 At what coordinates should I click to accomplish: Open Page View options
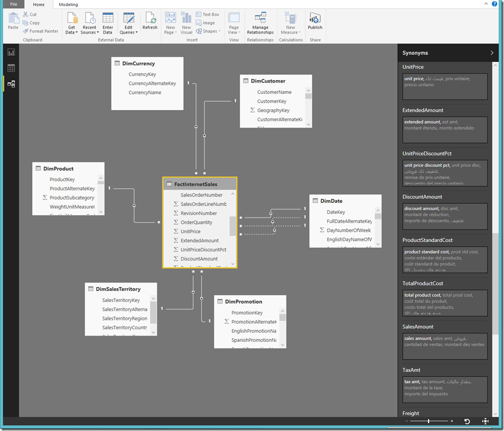[234, 23]
